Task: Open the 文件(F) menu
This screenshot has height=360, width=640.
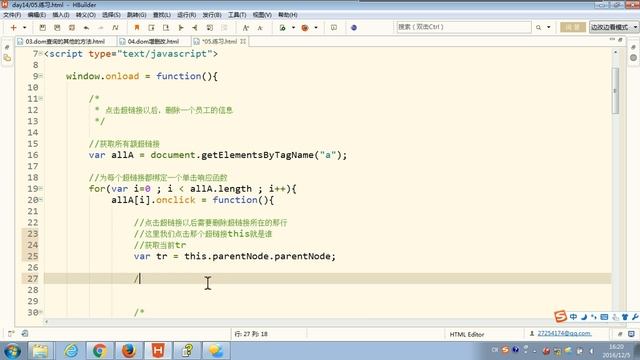Action: click(x=12, y=15)
